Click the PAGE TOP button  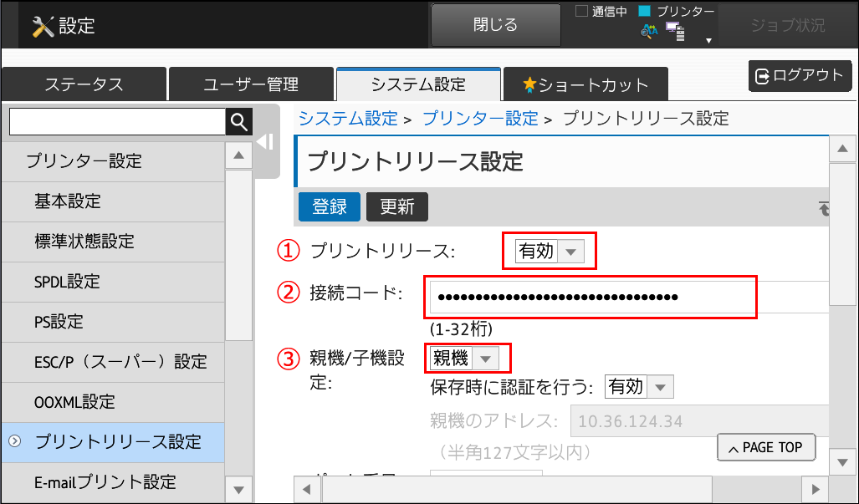coord(766,448)
